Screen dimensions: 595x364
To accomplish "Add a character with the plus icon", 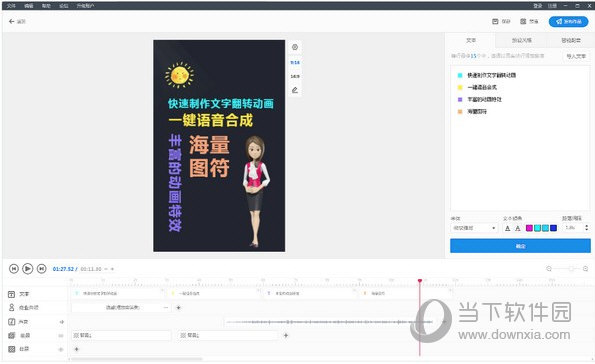I will (178, 307).
